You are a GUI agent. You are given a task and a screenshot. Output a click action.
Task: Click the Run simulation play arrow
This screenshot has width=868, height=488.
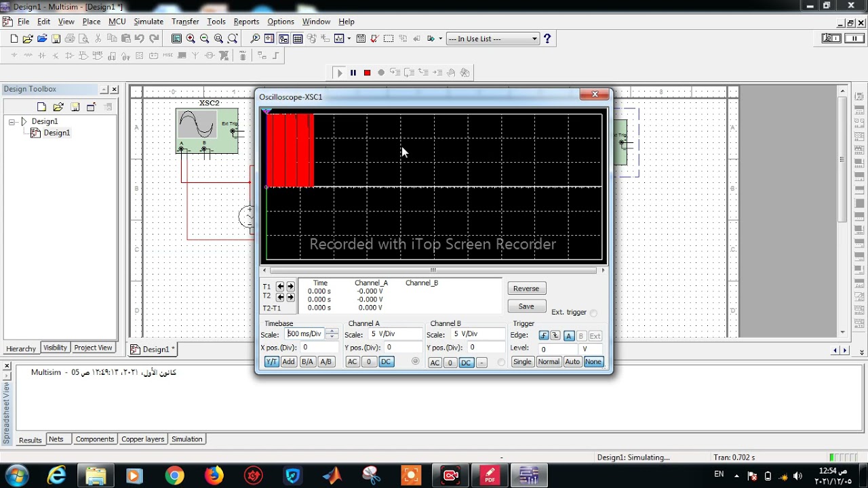point(340,73)
